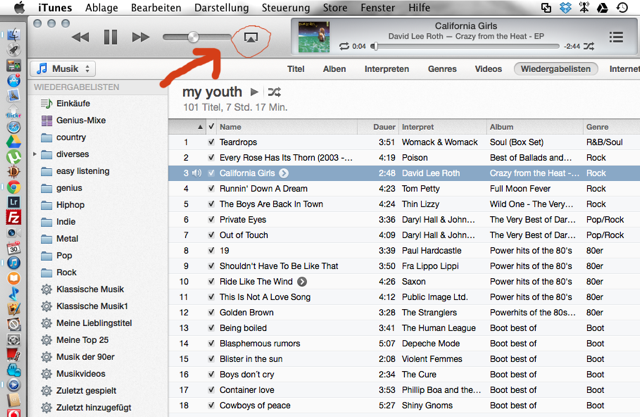Uncheck the Private Eyes checkbox
Viewport: 640px width, 417px height.
211,220
